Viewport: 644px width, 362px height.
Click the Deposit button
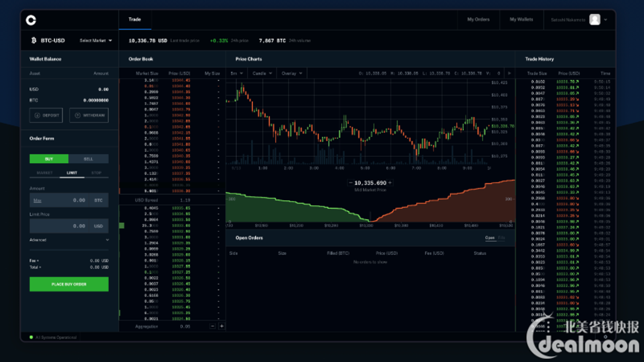pos(46,115)
